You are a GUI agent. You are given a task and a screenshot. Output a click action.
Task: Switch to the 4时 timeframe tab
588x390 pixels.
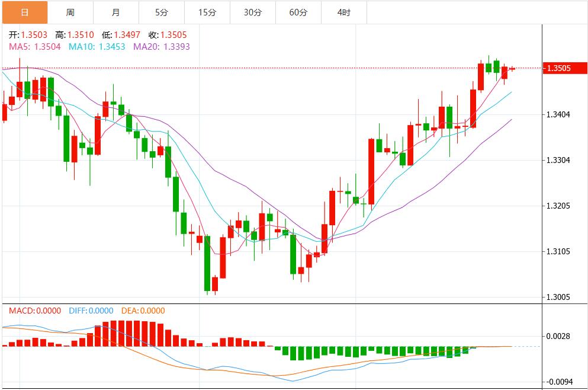click(x=343, y=12)
